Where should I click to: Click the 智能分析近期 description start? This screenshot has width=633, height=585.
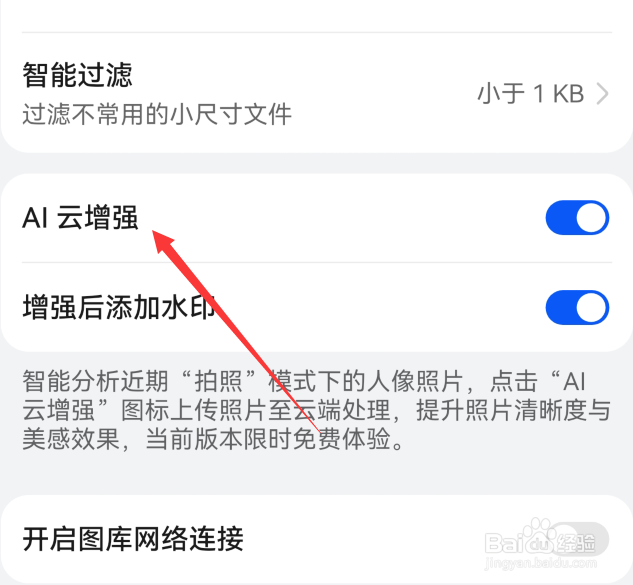coord(95,381)
